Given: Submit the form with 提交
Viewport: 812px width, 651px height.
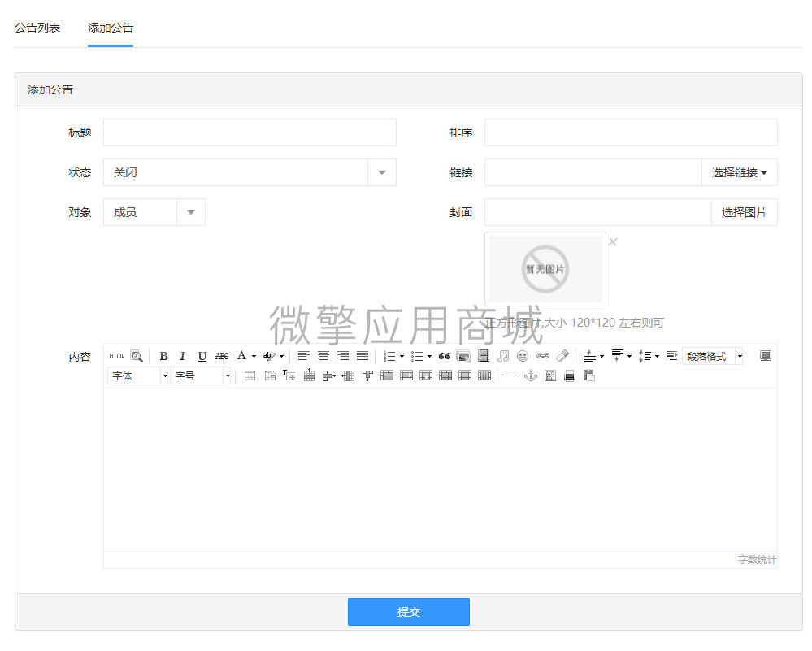Looking at the screenshot, I should pos(409,612).
